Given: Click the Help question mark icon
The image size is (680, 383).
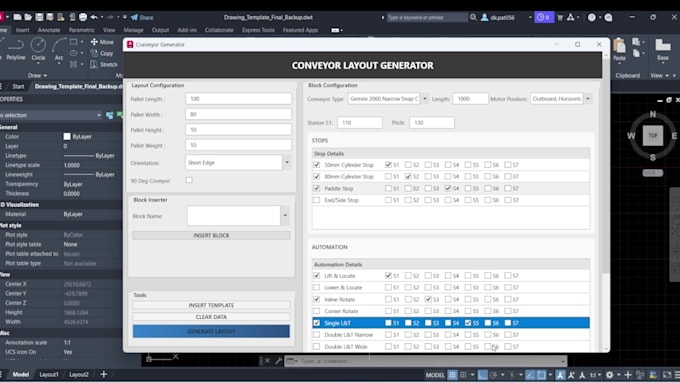Looking at the screenshot, I should (592, 17).
